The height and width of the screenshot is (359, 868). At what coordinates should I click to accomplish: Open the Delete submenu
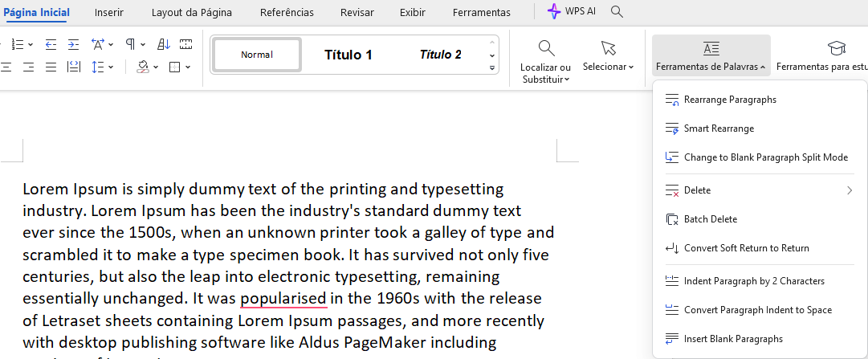[760, 190]
